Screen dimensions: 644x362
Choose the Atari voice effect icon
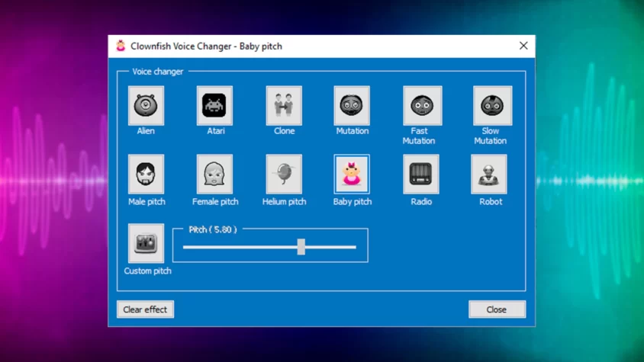pyautogui.click(x=214, y=105)
